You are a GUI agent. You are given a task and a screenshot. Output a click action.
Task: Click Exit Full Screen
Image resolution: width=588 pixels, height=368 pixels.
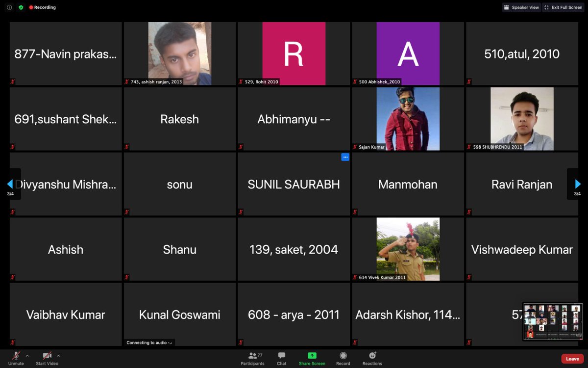tap(563, 7)
